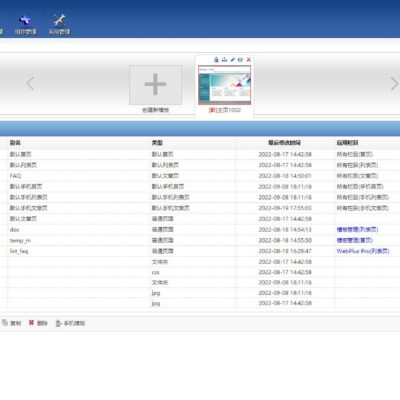
Task: Click the 默认首页 alias cell
Action: 20,154
